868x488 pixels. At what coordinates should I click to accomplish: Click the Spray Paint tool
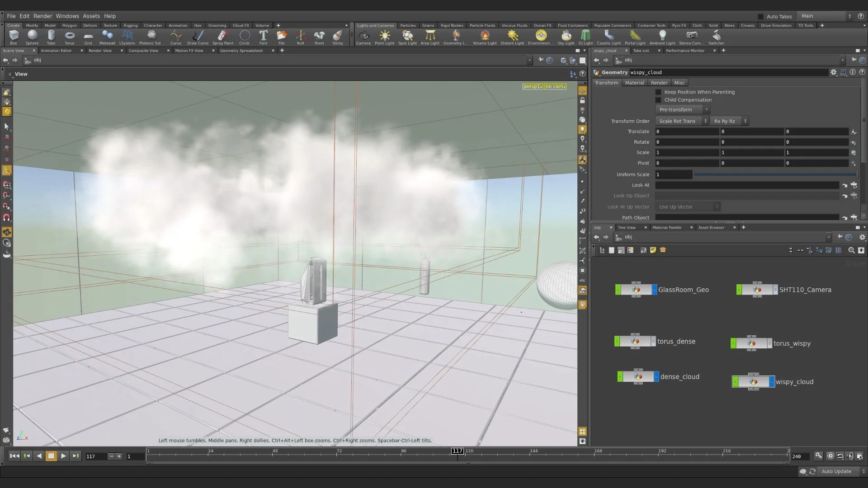pyautogui.click(x=222, y=37)
